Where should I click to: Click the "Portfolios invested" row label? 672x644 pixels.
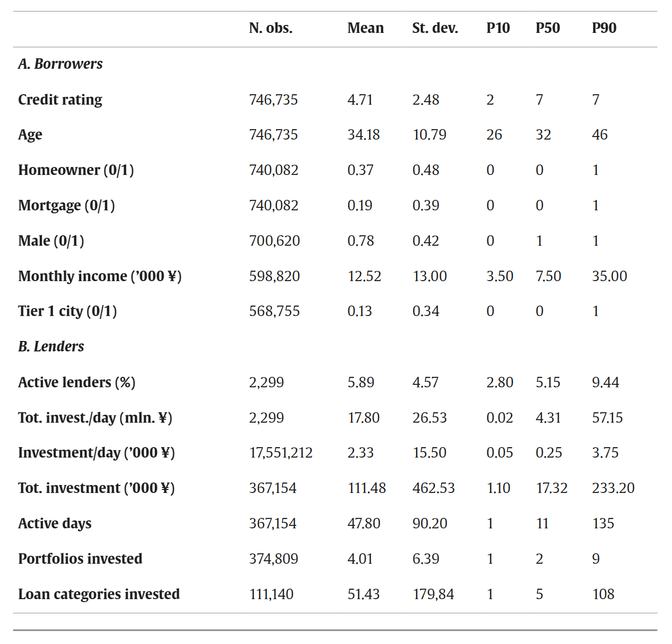pyautogui.click(x=80, y=559)
